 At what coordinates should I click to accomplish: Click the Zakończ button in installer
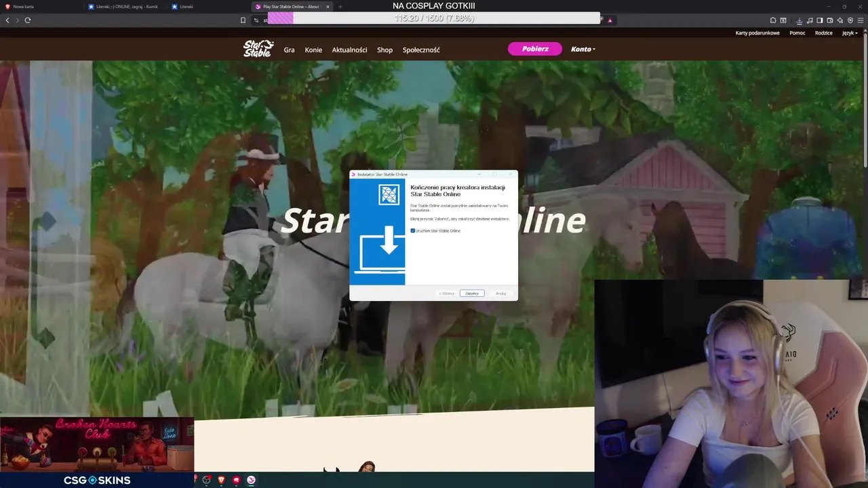point(472,293)
